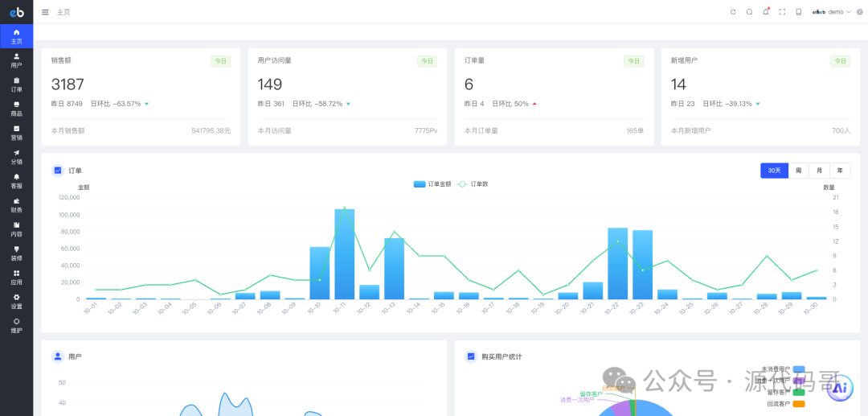Open the settings gear at top right
This screenshot has height=416, width=868.
pos(859,12)
